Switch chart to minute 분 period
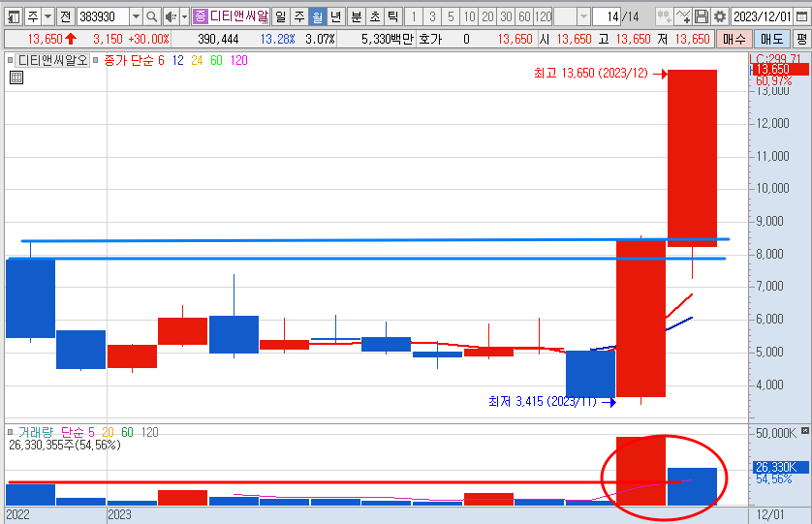This screenshot has height=524, width=812. pos(357,17)
